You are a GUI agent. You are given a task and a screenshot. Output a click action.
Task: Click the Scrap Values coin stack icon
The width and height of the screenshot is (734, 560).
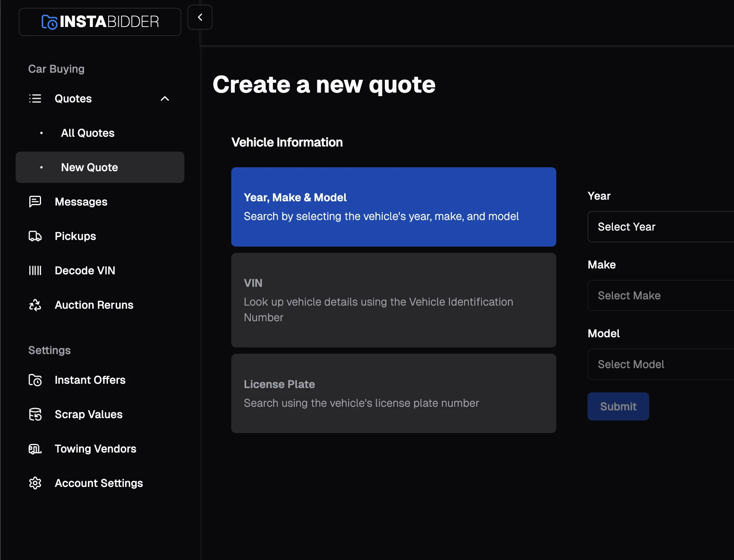35,414
